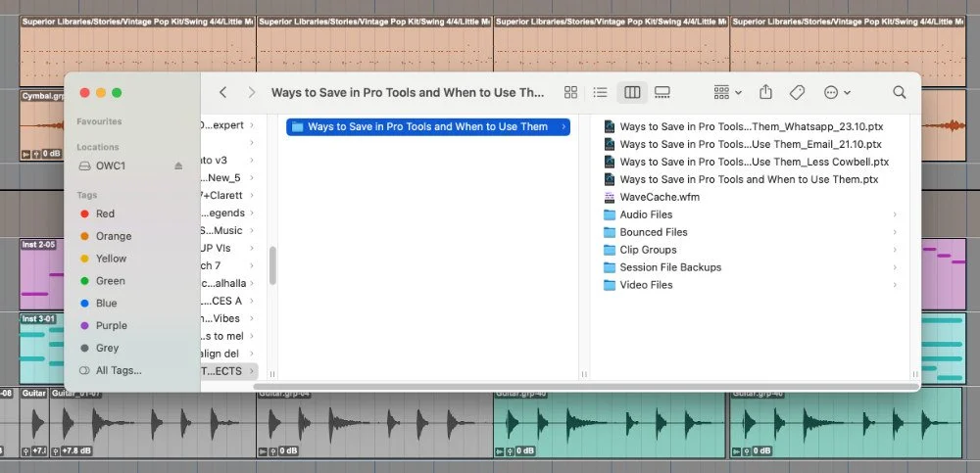Open the Group By dropdown in toolbar

(727, 92)
